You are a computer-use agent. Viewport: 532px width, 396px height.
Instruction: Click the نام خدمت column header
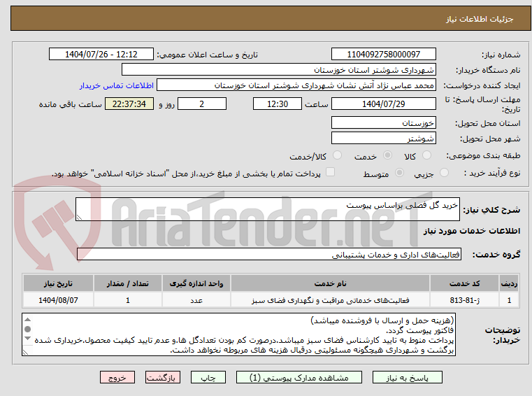[x=330, y=283]
